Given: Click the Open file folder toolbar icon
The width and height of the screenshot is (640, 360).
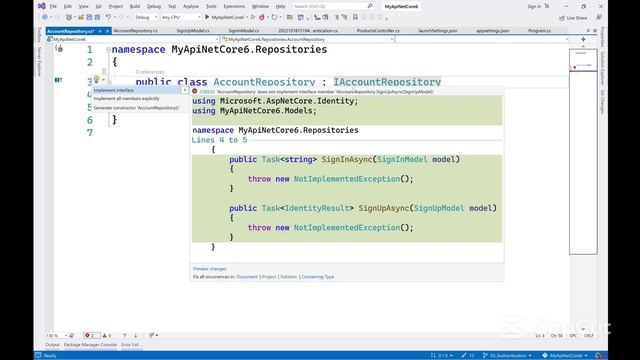Looking at the screenshot, I should tap(81, 17).
